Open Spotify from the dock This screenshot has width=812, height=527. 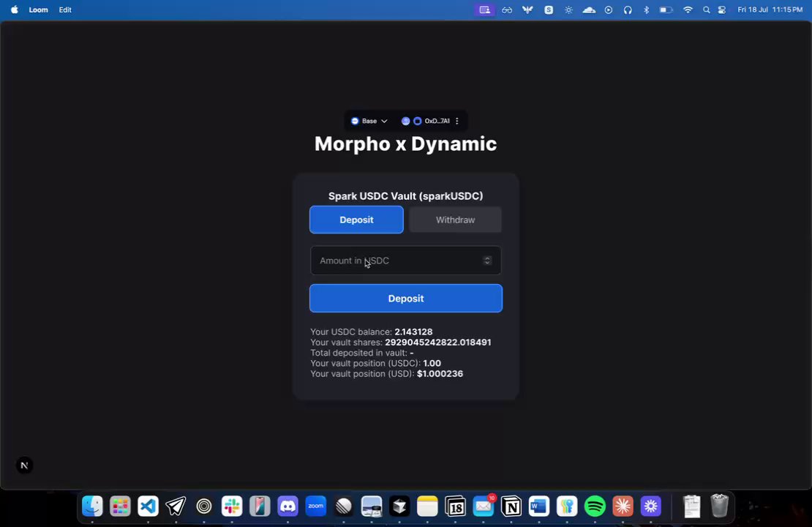coord(595,507)
